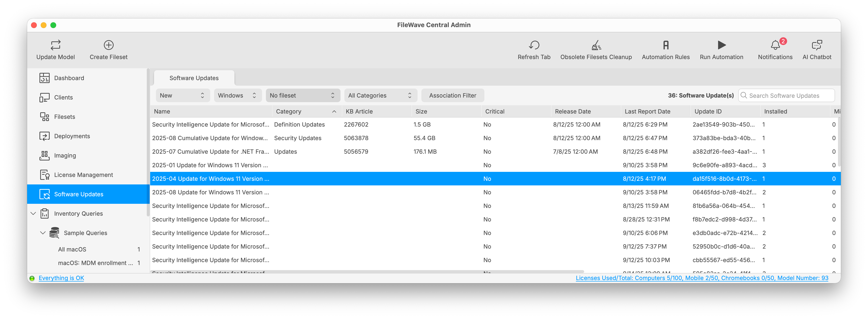Open Create Fileset from the toolbar
This screenshot has width=868, height=319.
pyautogui.click(x=108, y=45)
